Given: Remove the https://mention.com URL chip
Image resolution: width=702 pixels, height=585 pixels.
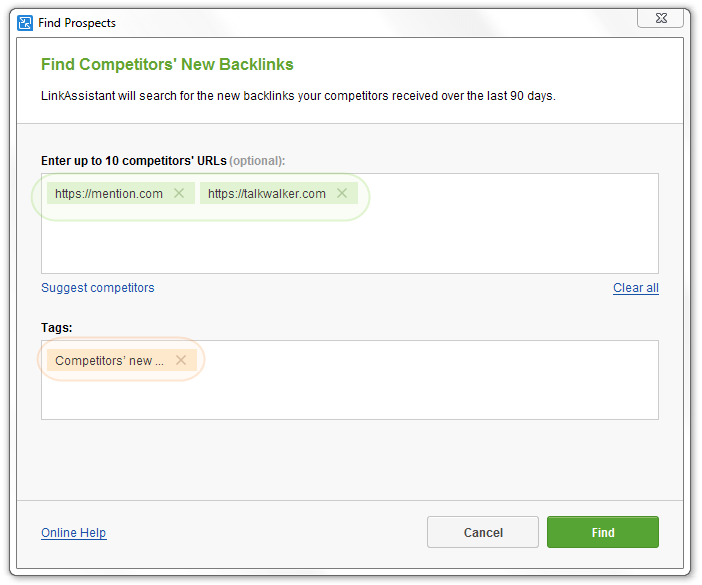Looking at the screenshot, I should click(x=179, y=193).
